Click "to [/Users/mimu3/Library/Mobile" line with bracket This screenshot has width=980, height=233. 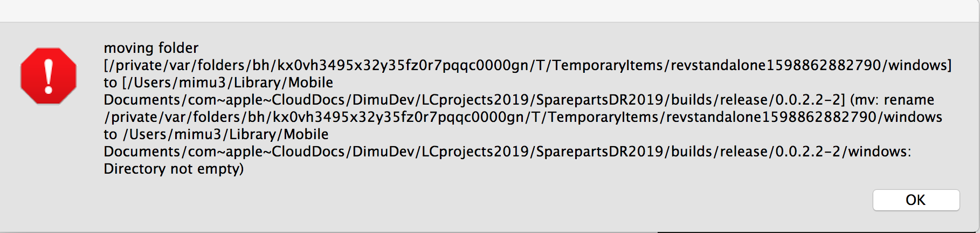(218, 83)
